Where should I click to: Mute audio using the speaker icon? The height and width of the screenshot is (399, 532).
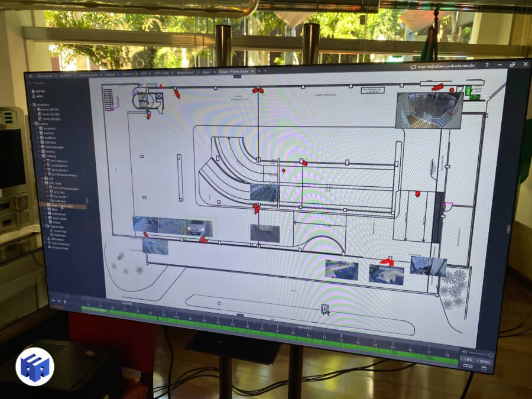click(465, 351)
